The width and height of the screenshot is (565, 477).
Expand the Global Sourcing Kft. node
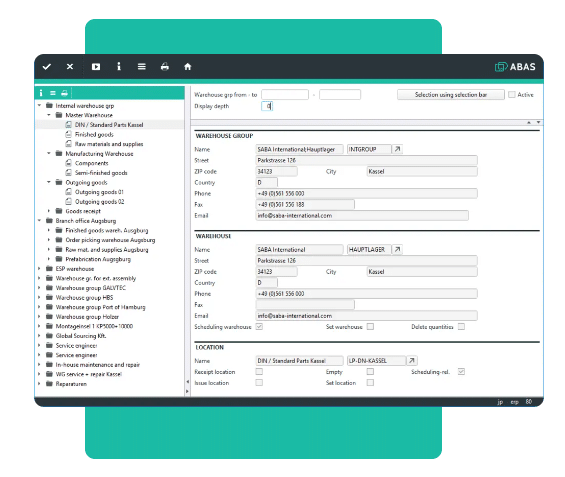(x=39, y=335)
